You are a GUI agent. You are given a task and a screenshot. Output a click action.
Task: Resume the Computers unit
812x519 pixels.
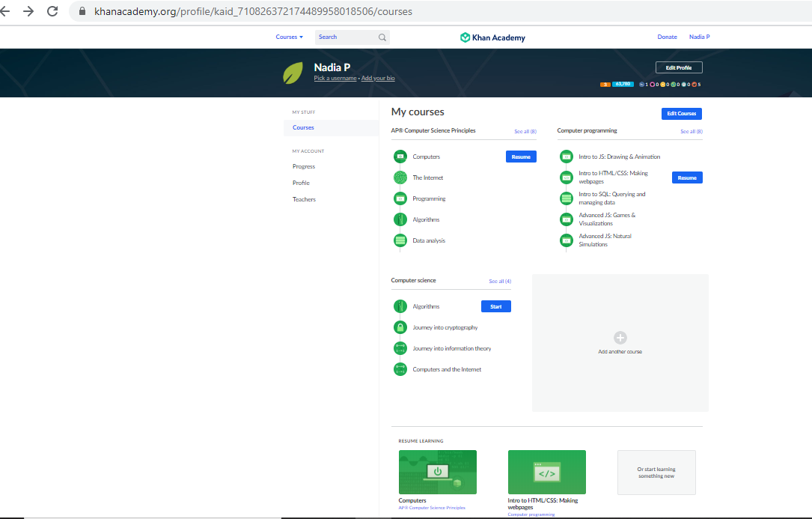pos(521,157)
